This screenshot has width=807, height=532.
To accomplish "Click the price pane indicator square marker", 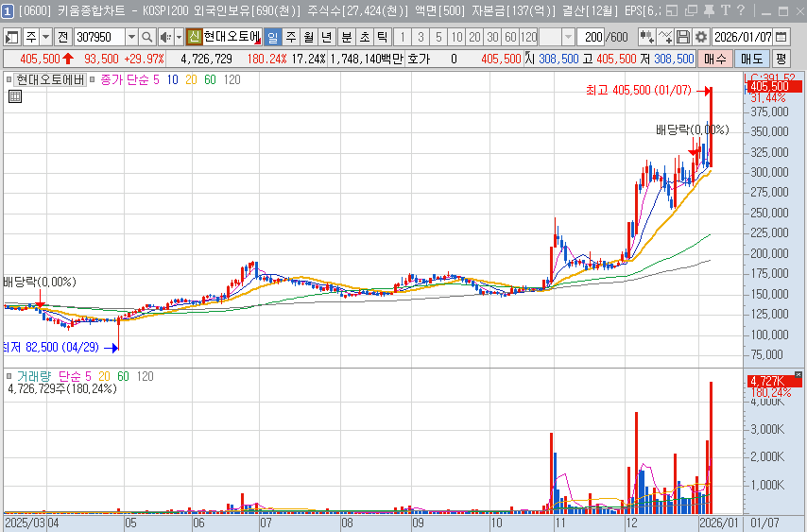I will (9, 79).
